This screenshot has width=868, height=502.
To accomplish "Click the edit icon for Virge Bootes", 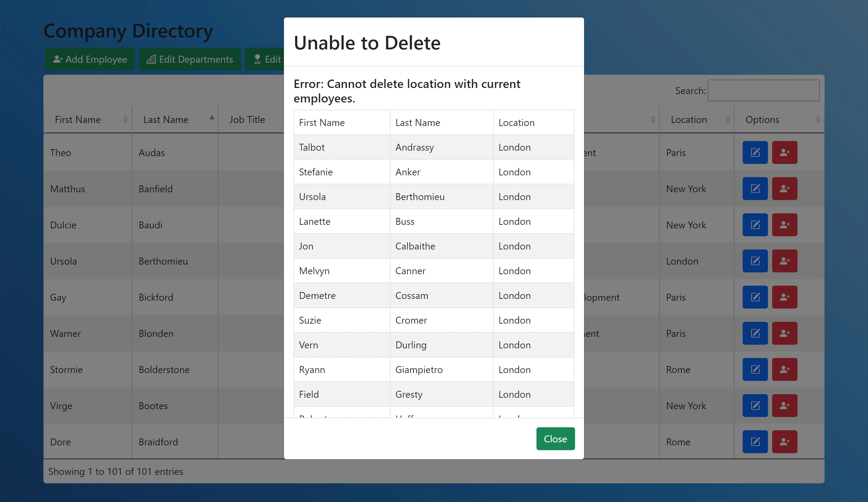I will click(755, 406).
